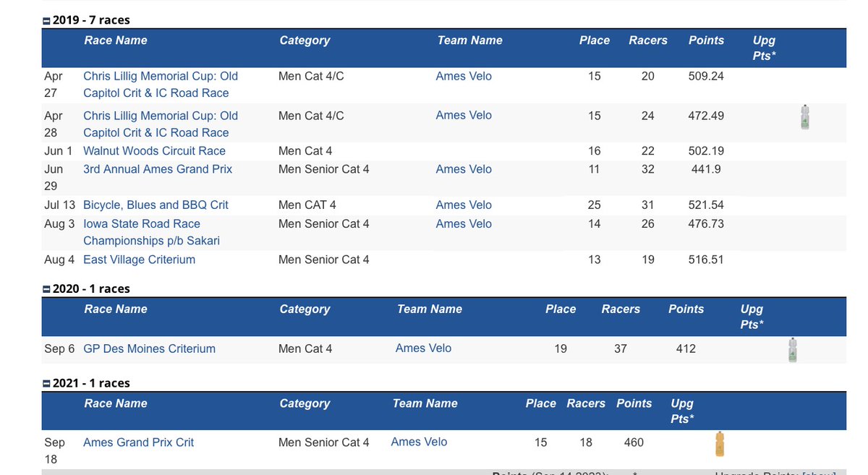The image size is (868, 475).
Task: Click Race Name header in 2020 table
Action: pyautogui.click(x=116, y=309)
